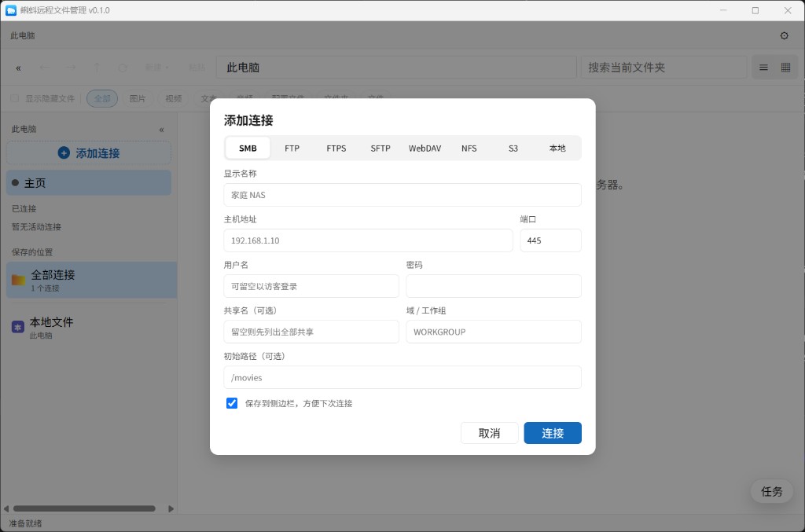Select the 视频 filter chip

(174, 98)
